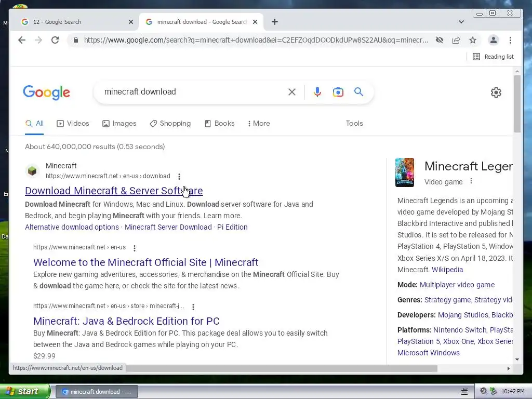The width and height of the screenshot is (532, 399).
Task: Click the 'Microsoft Windows' platform link
Action: coord(429,353)
